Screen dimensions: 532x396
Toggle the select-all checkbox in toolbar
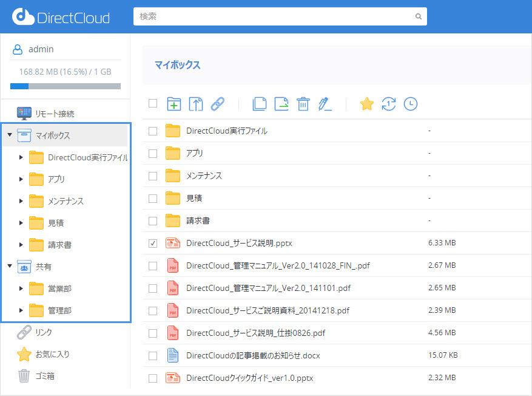click(x=153, y=103)
